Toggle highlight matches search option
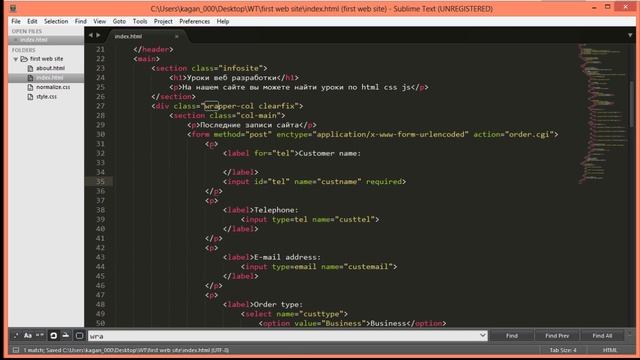The image size is (640, 360). pyautogui.click(x=80, y=336)
